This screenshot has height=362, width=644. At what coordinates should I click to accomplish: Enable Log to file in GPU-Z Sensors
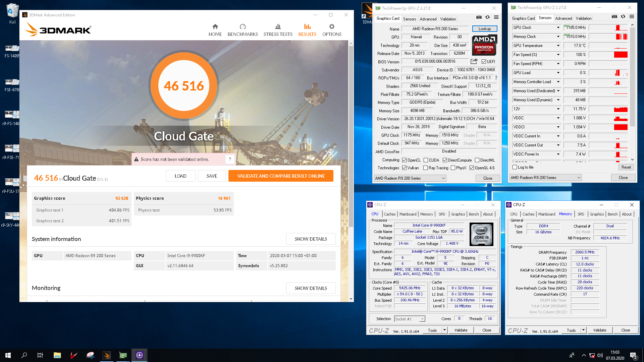click(x=515, y=167)
